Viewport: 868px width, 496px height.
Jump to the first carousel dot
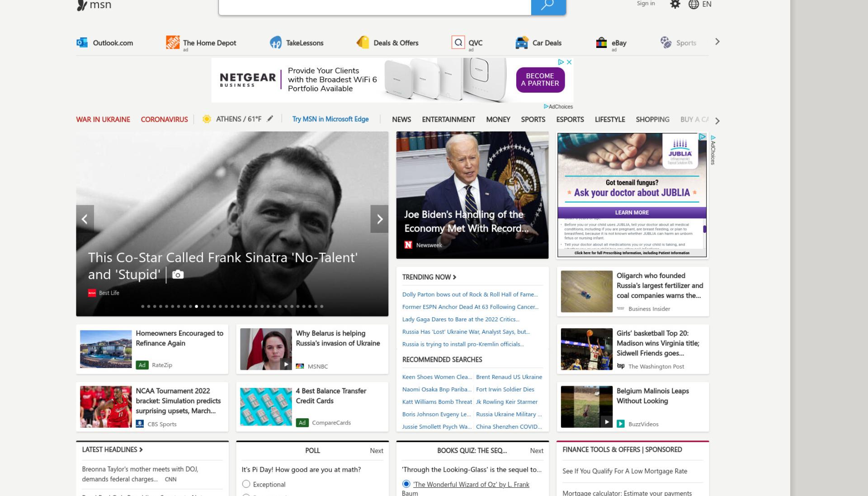click(x=143, y=307)
